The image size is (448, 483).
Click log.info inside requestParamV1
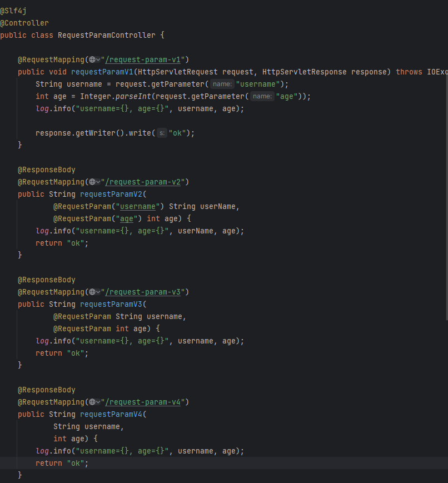[x=53, y=109]
